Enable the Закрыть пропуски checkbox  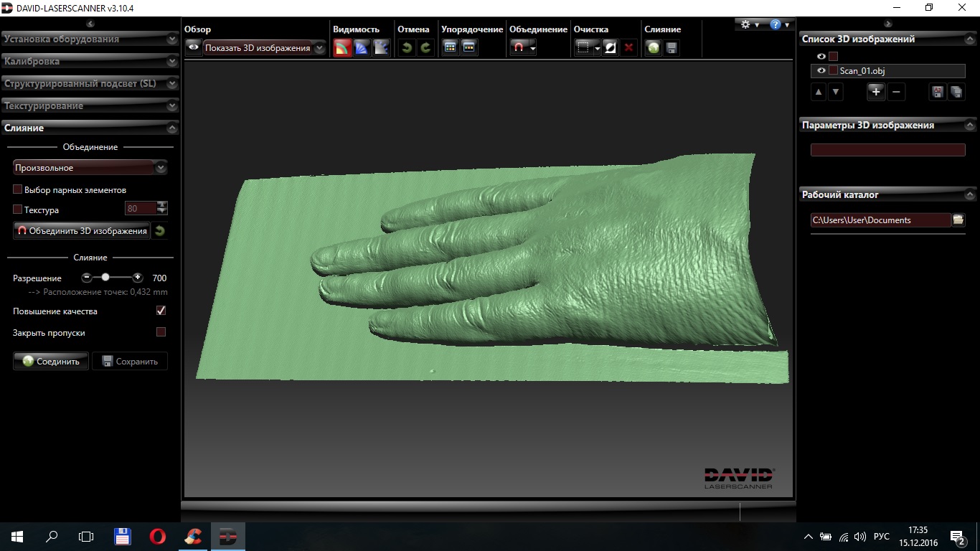click(161, 332)
